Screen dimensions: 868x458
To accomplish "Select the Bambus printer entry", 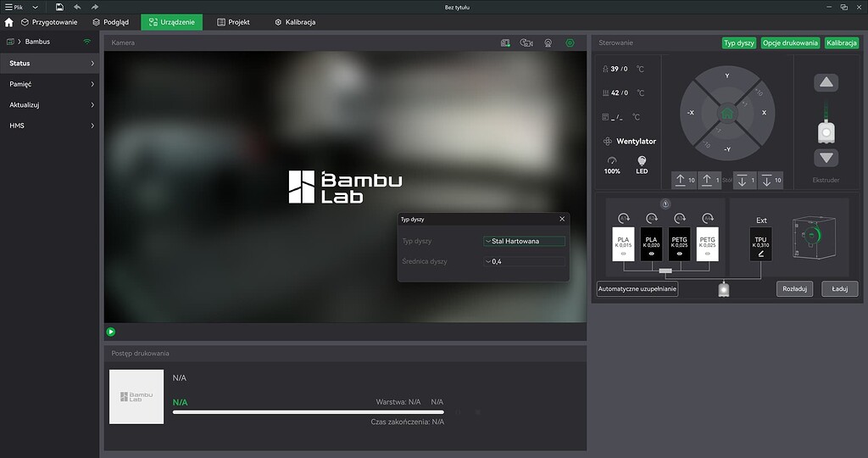I will point(37,42).
